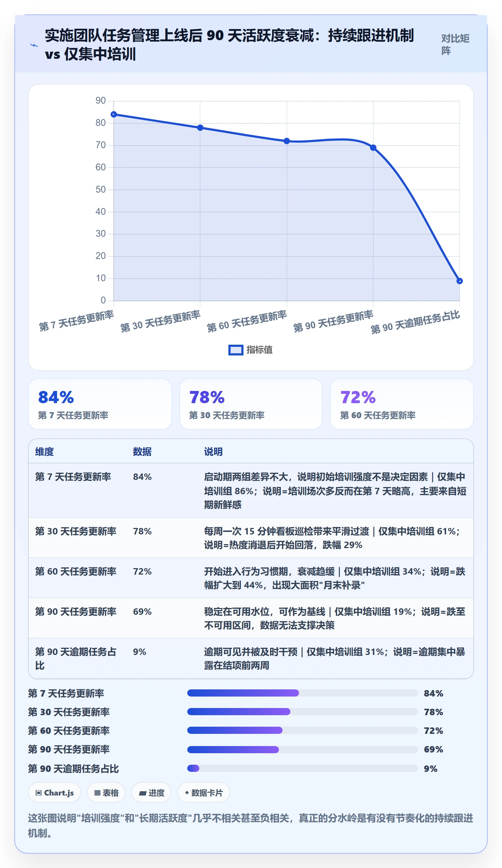Click the 对比矩阵 badge in header

point(455,44)
